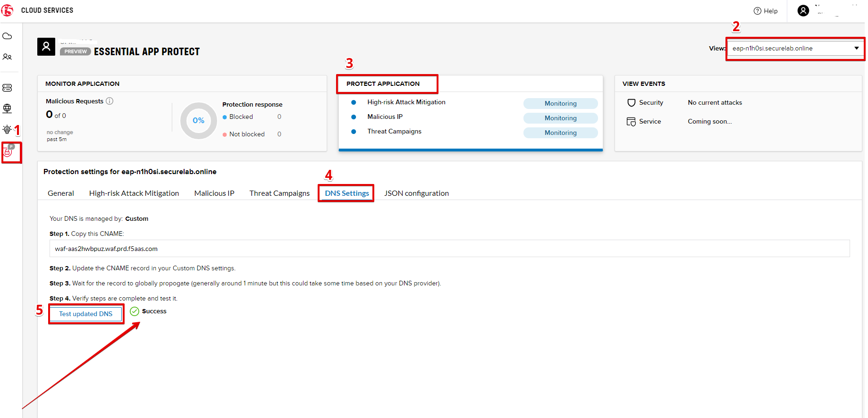This screenshot has height=418, width=868.
Task: Click the 'no change past 5m' text
Action: (60, 136)
